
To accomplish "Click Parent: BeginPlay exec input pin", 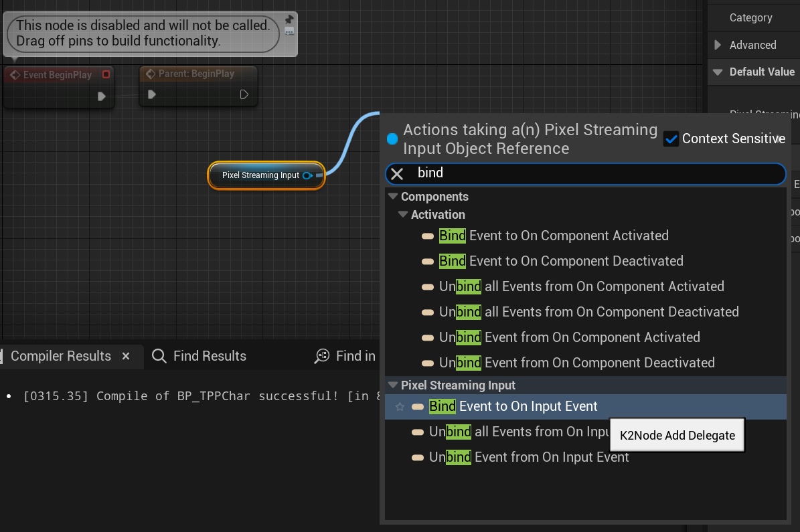I will coord(151,94).
